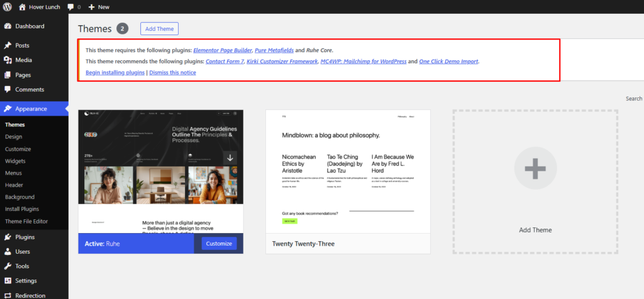
Task: Click the large plus icon in Add Theme card
Action: pos(535,168)
